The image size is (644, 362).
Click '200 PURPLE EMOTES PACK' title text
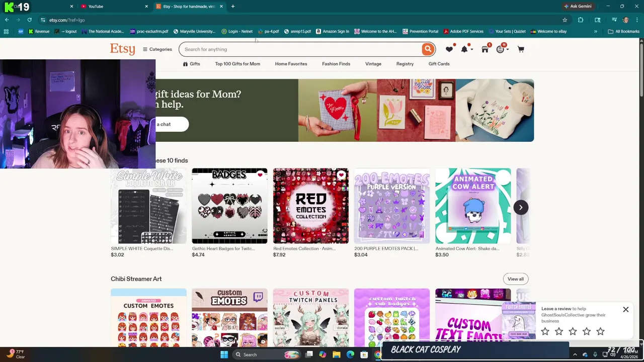pyautogui.click(x=386, y=248)
